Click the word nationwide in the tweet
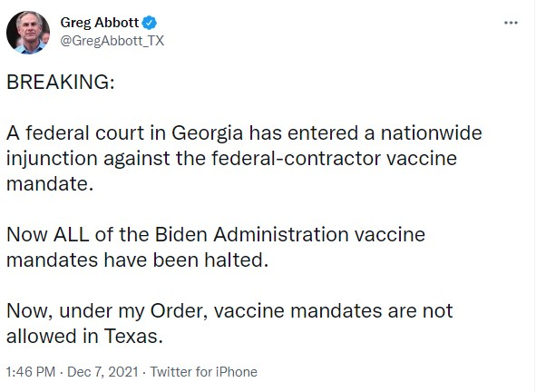 (x=432, y=132)
